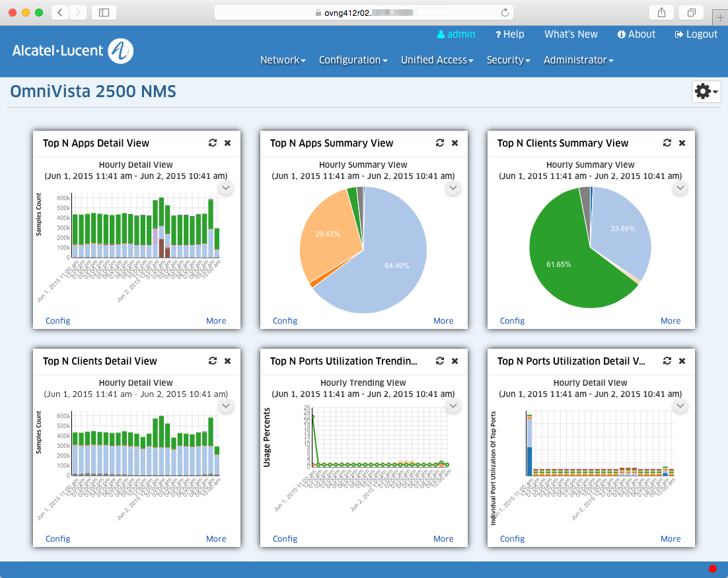This screenshot has height=578, width=728.
Task: Refresh the Top N Apps Detail View widget
Action: (x=212, y=143)
